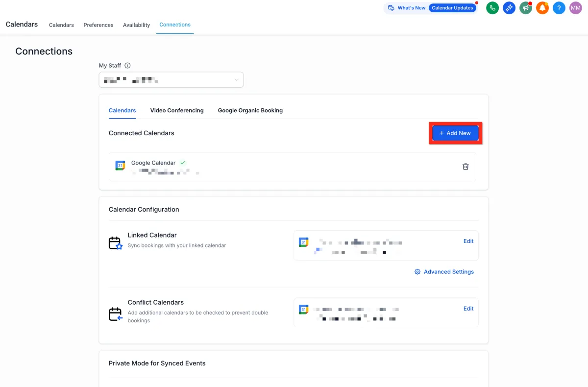Click the Conflict Calendars label
The width and height of the screenshot is (588, 387).
(x=156, y=302)
